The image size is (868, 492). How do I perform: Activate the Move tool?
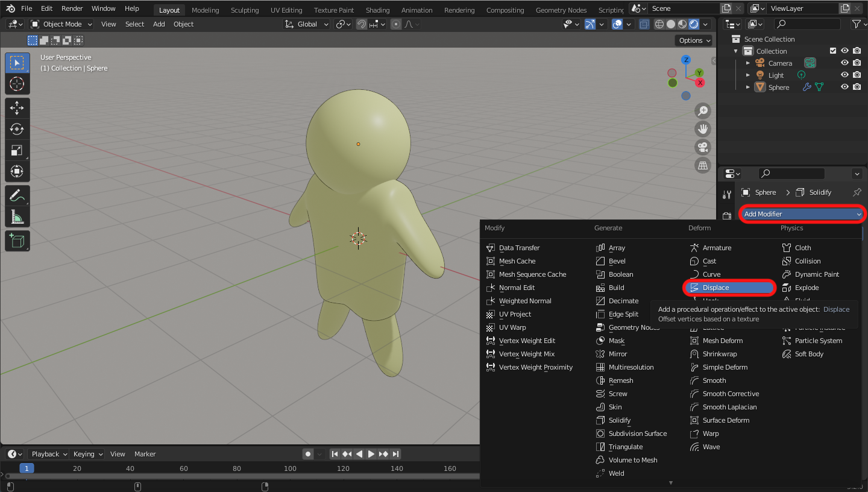(x=17, y=108)
